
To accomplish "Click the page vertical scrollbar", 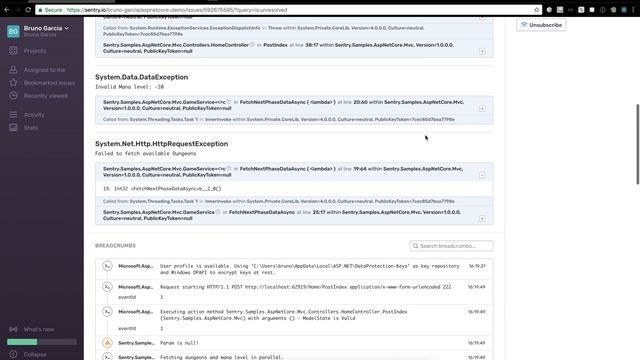I will coord(638,144).
